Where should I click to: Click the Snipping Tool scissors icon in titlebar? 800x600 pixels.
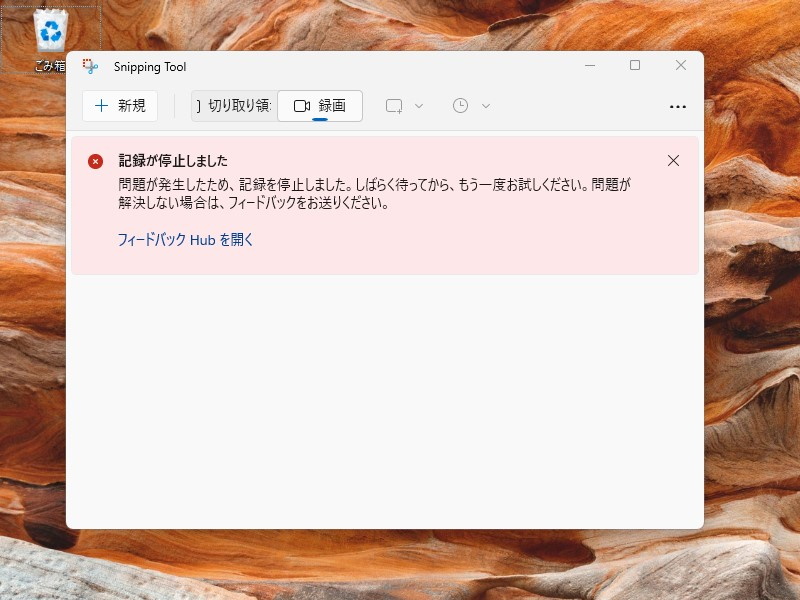point(91,66)
